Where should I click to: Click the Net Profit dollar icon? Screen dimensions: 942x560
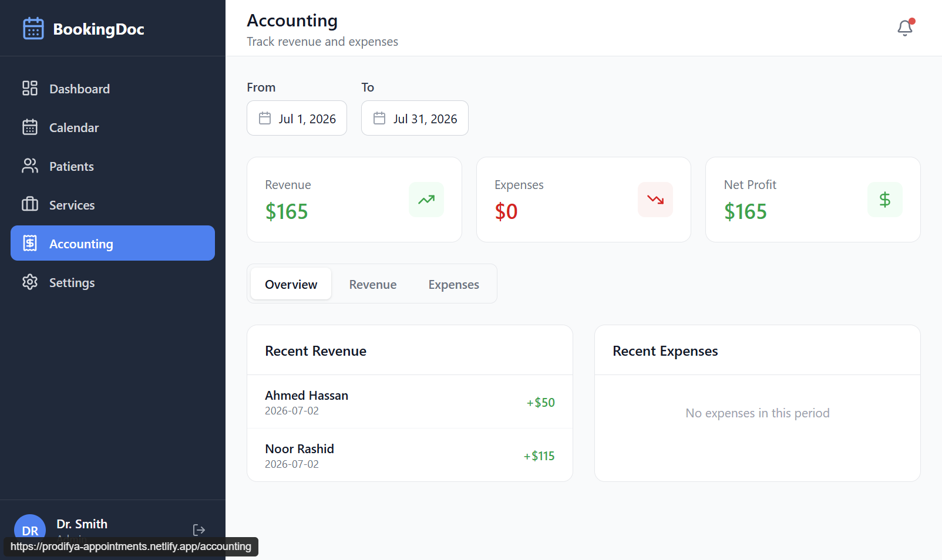click(885, 200)
